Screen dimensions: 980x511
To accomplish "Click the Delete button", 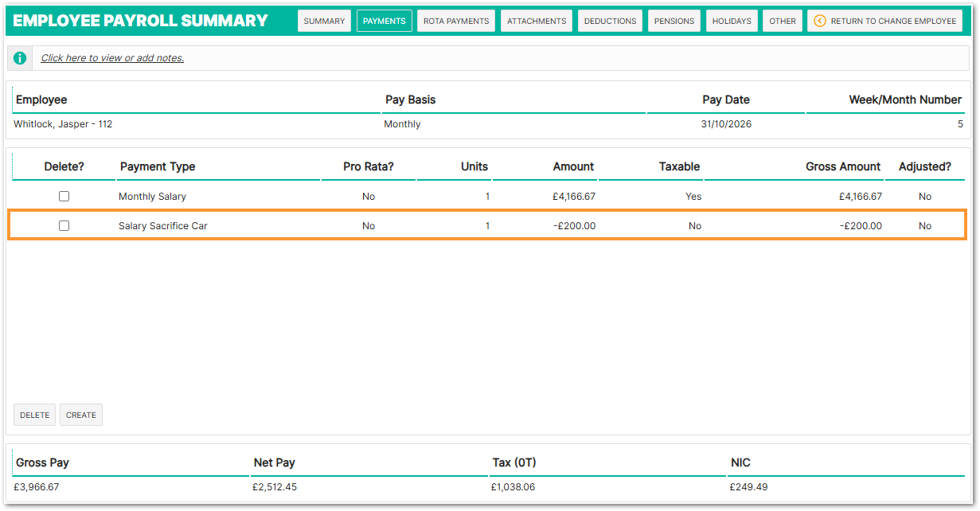I will (x=34, y=415).
